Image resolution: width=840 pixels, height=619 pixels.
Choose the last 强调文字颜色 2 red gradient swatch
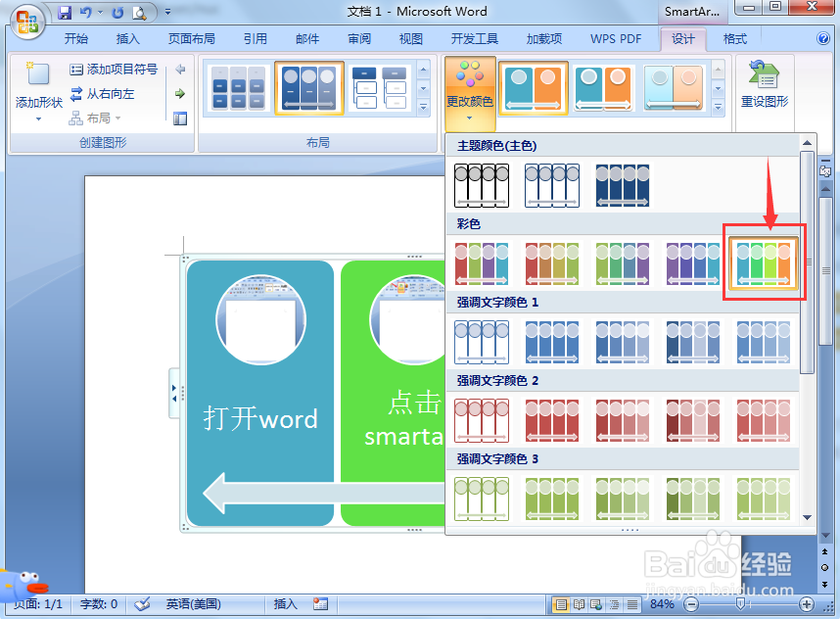pyautogui.click(x=764, y=420)
